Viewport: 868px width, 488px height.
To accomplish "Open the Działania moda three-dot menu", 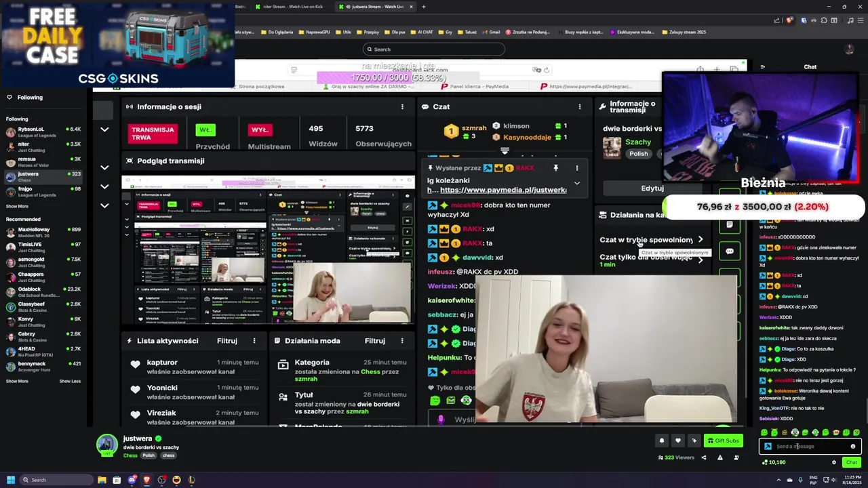I will [402, 341].
